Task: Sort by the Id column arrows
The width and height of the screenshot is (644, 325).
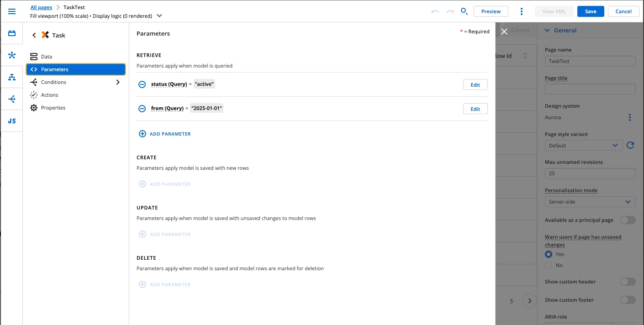Action: coord(525,56)
